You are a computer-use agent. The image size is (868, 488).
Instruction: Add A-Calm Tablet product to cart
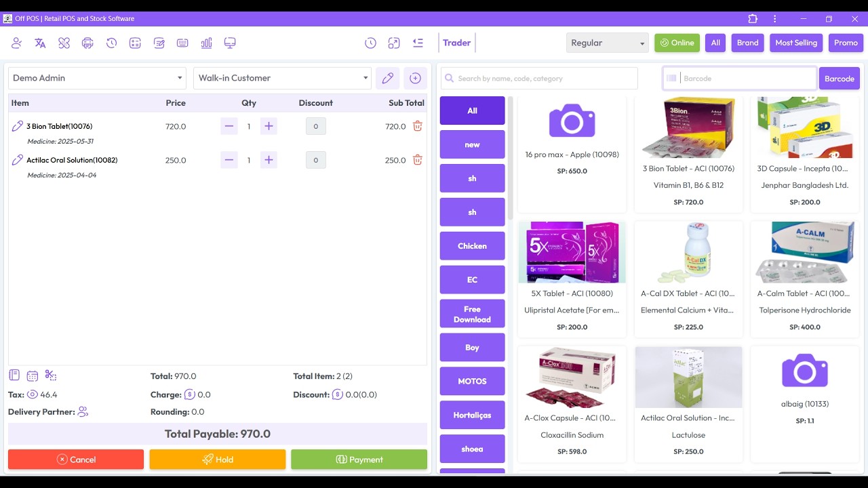[804, 279]
